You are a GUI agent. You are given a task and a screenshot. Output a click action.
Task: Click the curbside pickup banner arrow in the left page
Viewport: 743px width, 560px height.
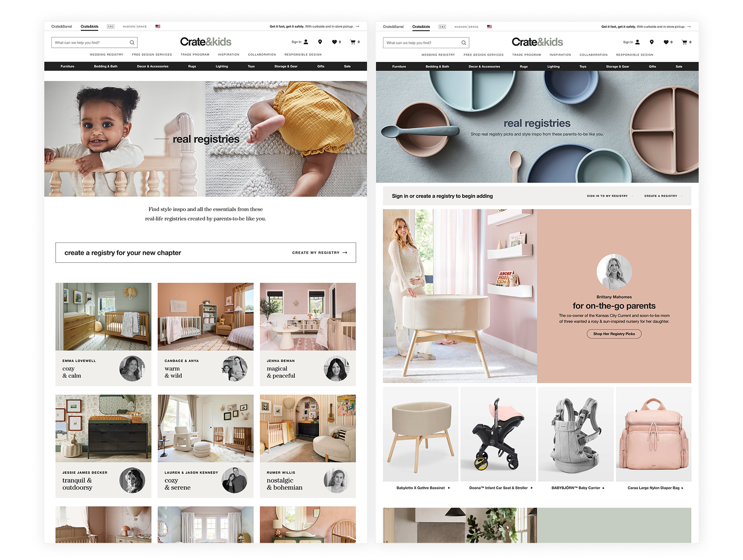tap(357, 26)
